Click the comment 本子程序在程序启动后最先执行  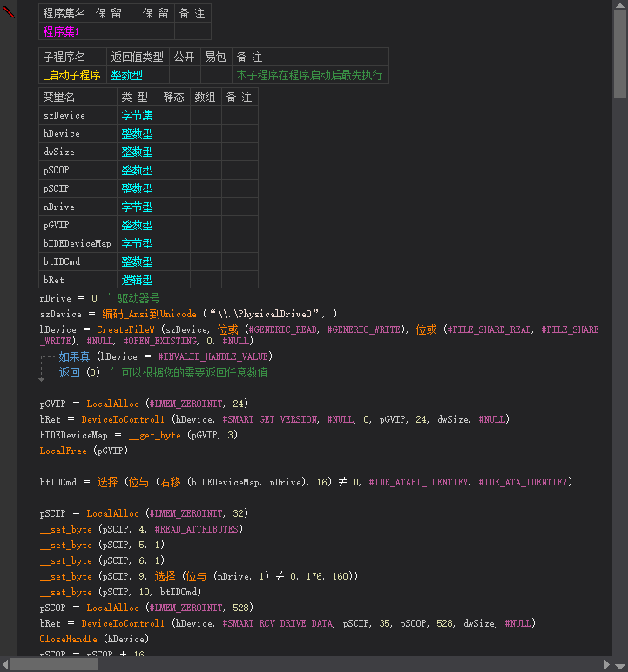pyautogui.click(x=309, y=75)
